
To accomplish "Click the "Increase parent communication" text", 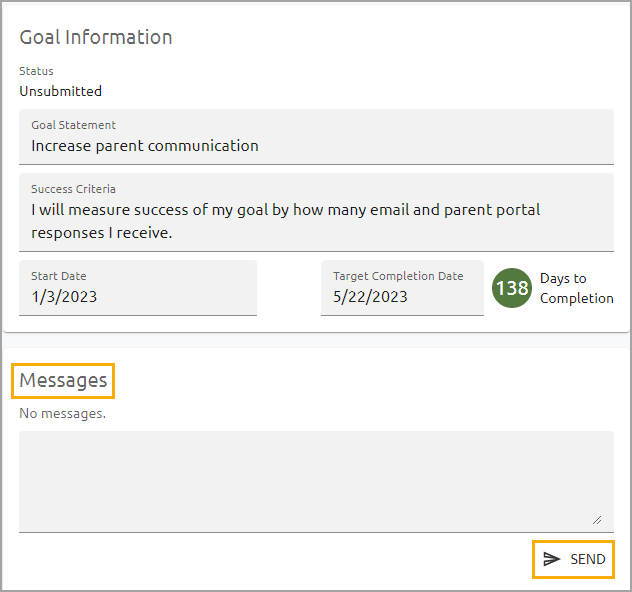I will click(145, 146).
